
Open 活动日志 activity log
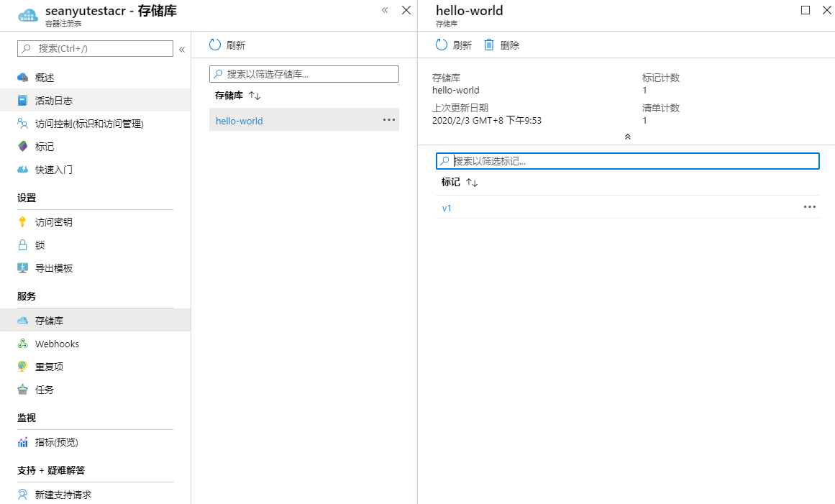(54, 101)
